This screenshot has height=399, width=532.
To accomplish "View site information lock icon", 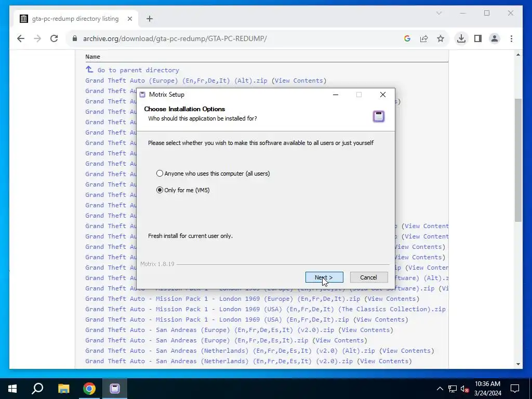I will click(x=75, y=38).
